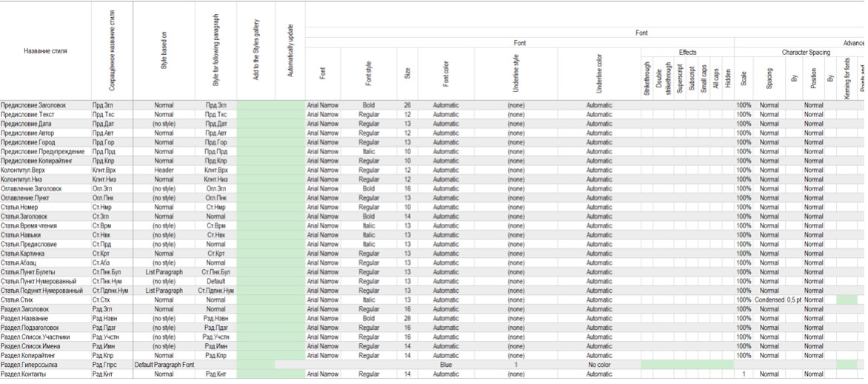
Task: Select the 'Предисловие.Предупреждение' style name cell
Action: (x=45, y=151)
